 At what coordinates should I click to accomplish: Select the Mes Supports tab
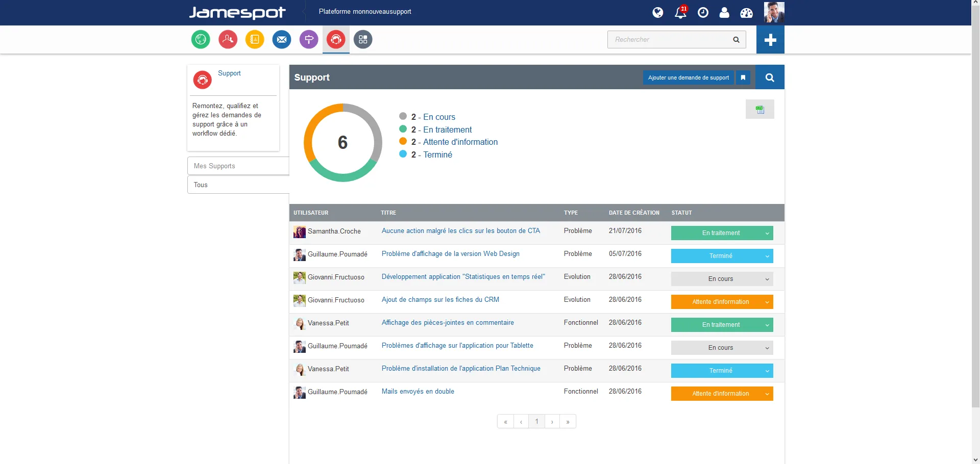[238, 166]
